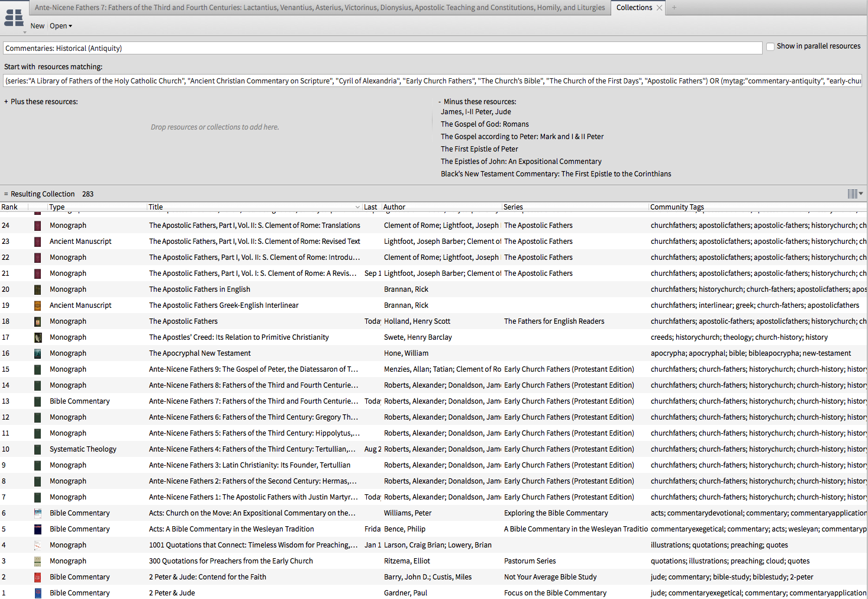This screenshot has width=868, height=599.
Task: Click cover icon for Ante-Nicene Fathers 7 row
Action: (x=38, y=401)
